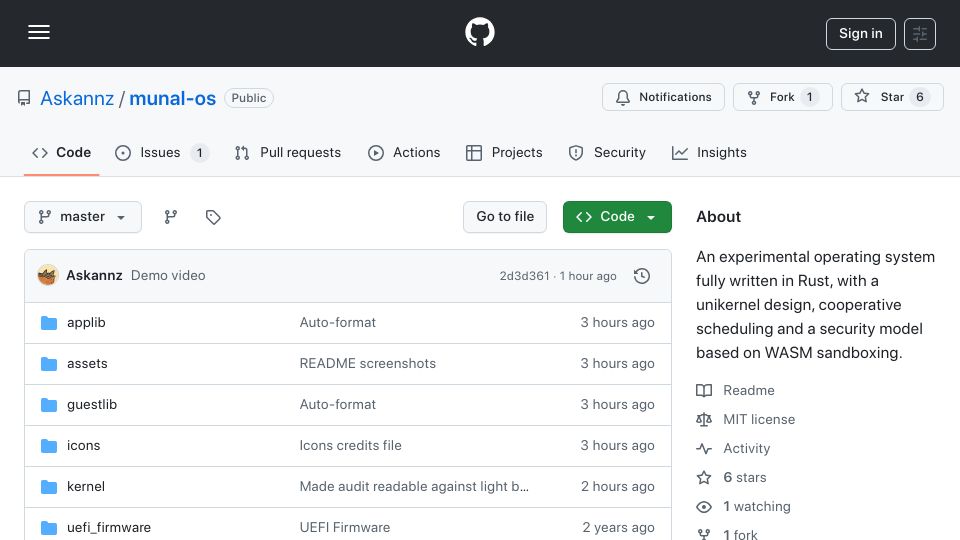Click the scale icon beside MIT license
Screen dimensions: 960x540
(704, 419)
